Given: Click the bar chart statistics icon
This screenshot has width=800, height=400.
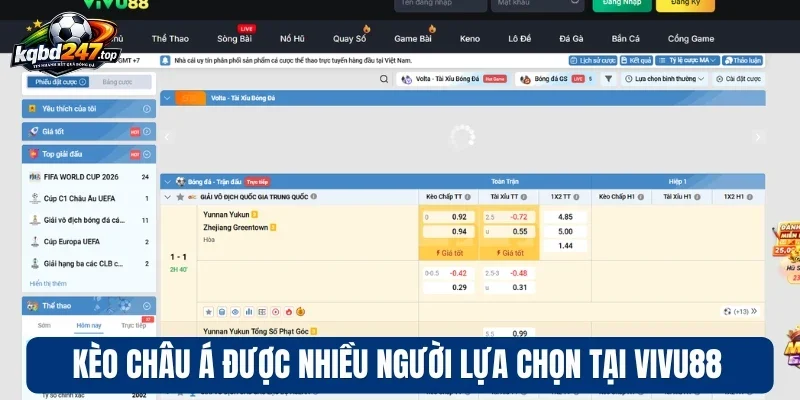Looking at the screenshot, I should (x=248, y=311).
